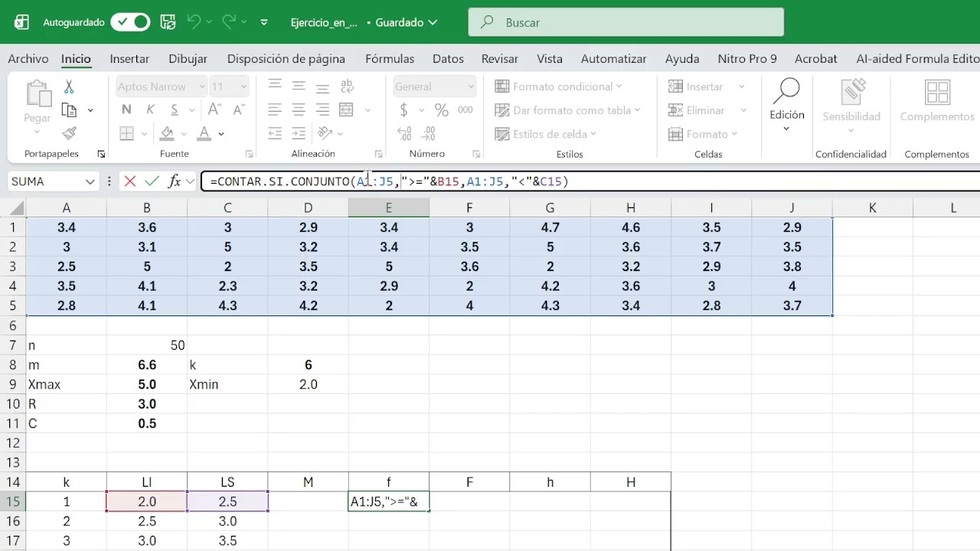Open the Nitro Pro 9 tab
Screen dimensions: 980x551
[747, 59]
